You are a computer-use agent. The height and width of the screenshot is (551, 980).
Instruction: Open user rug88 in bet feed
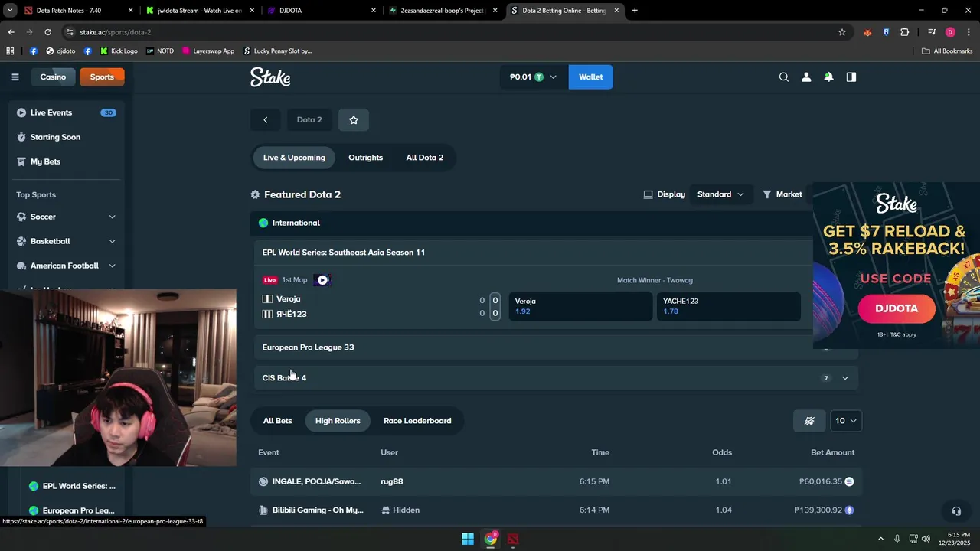point(392,481)
